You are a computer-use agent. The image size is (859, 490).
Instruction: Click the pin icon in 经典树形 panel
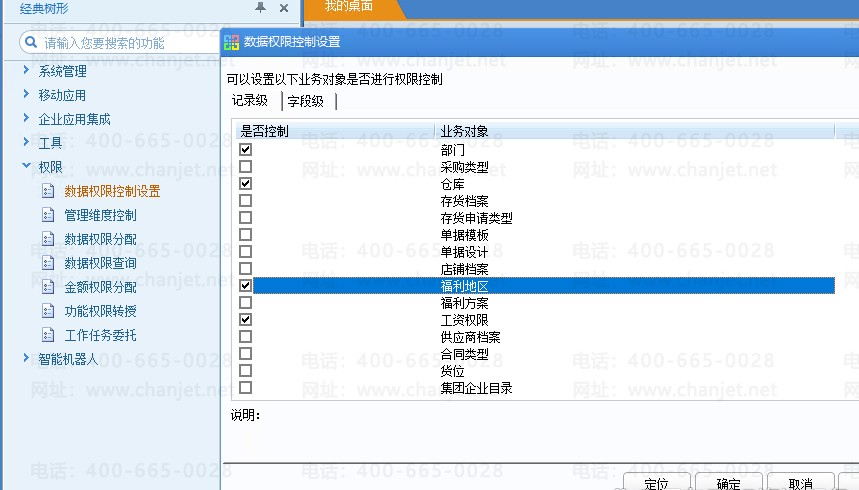(261, 8)
